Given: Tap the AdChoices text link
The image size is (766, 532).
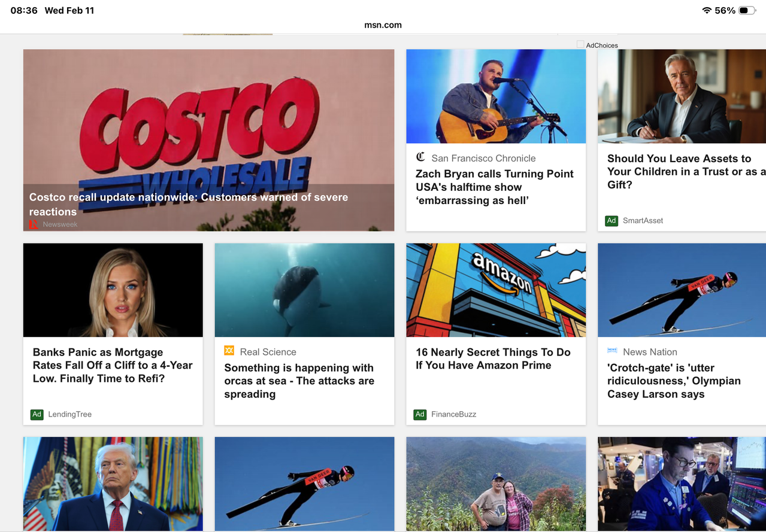Looking at the screenshot, I should (x=602, y=45).
